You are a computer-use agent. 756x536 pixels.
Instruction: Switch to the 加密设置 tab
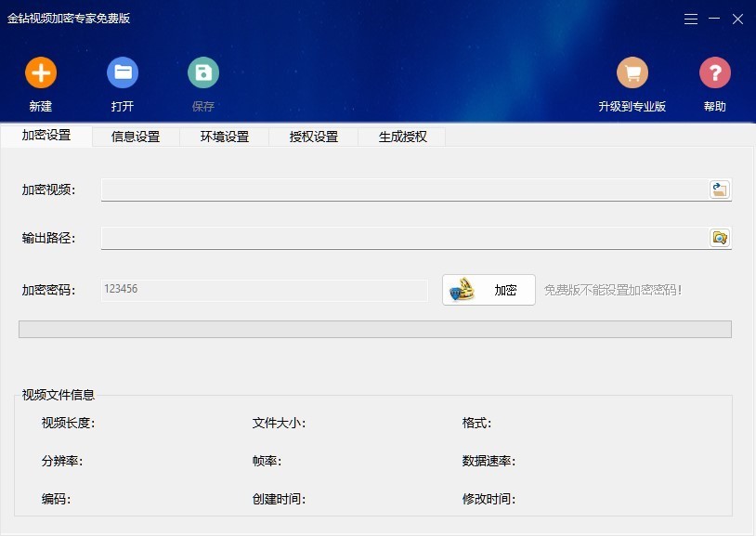coord(46,136)
